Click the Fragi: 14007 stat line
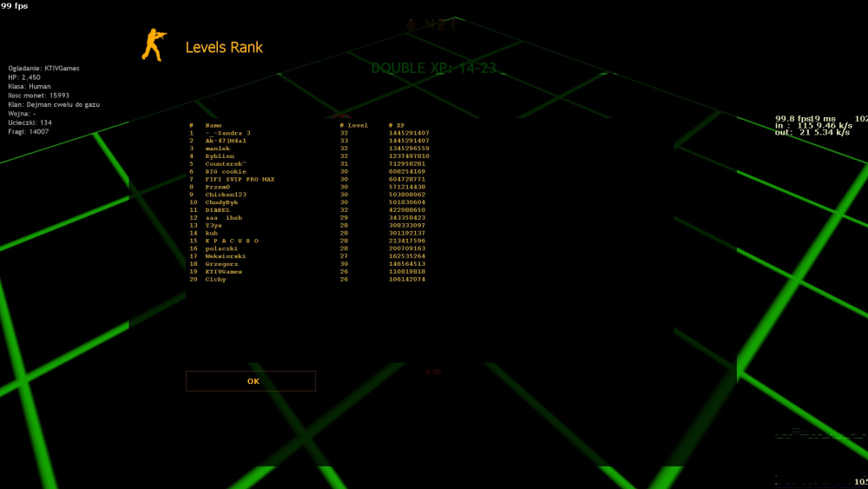Viewport: 868px width, 489px height. (x=30, y=131)
